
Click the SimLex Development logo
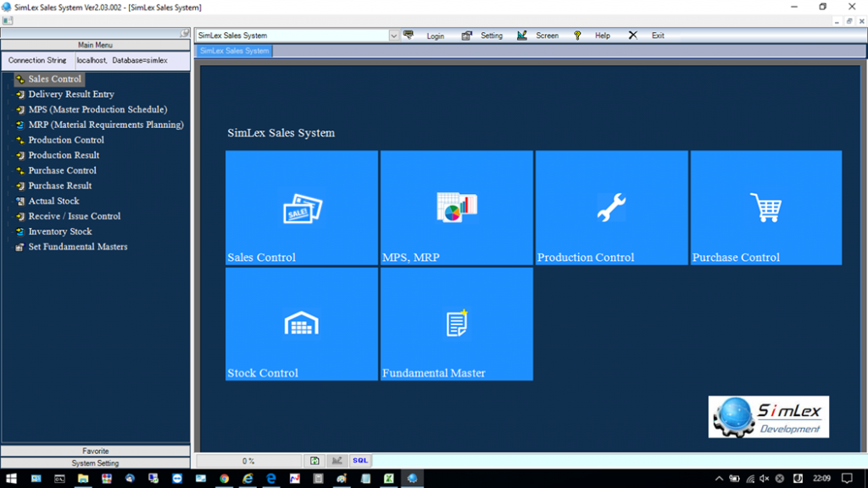pos(768,417)
